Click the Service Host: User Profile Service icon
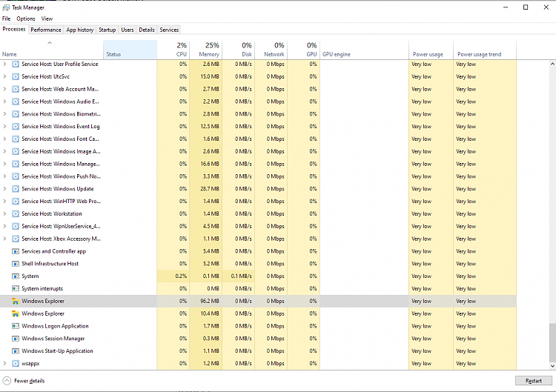The image size is (556, 392). click(x=16, y=64)
